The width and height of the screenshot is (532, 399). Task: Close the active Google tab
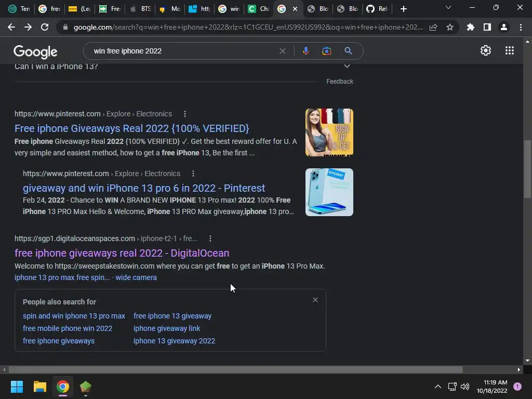coord(295,9)
